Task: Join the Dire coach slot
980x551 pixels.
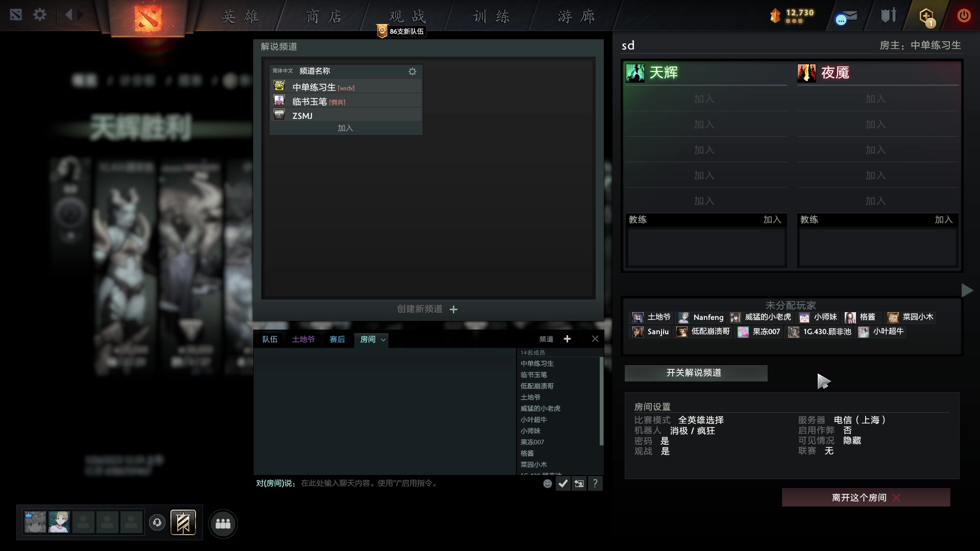Action: (944, 219)
